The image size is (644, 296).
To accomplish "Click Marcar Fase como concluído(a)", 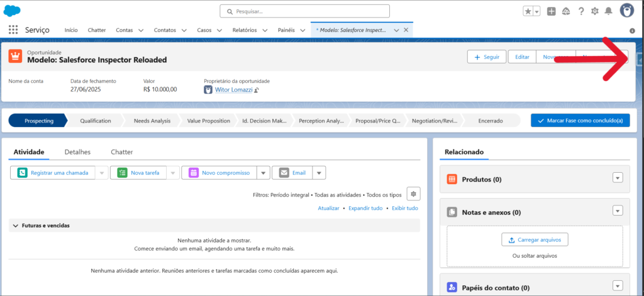I will (x=580, y=121).
